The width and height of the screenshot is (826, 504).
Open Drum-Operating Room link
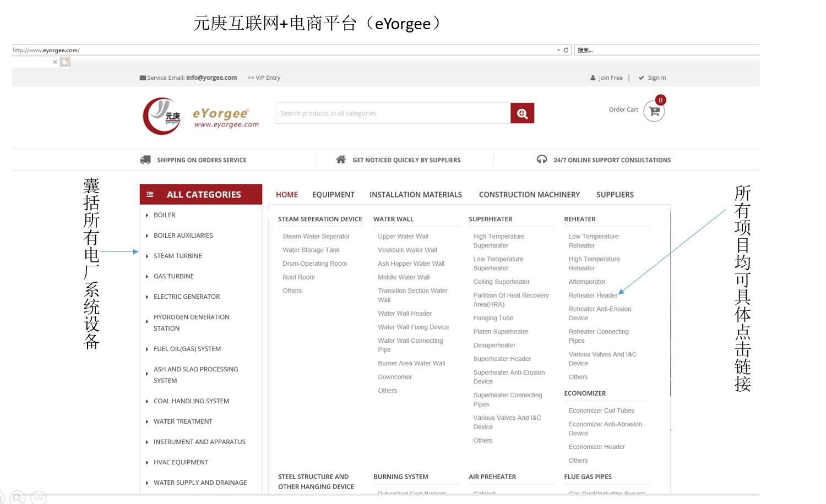[314, 264]
